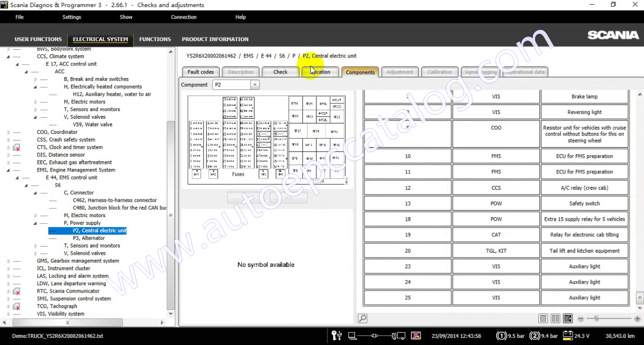
Task: Collapse the CCS Climate system node
Action: 8,57
